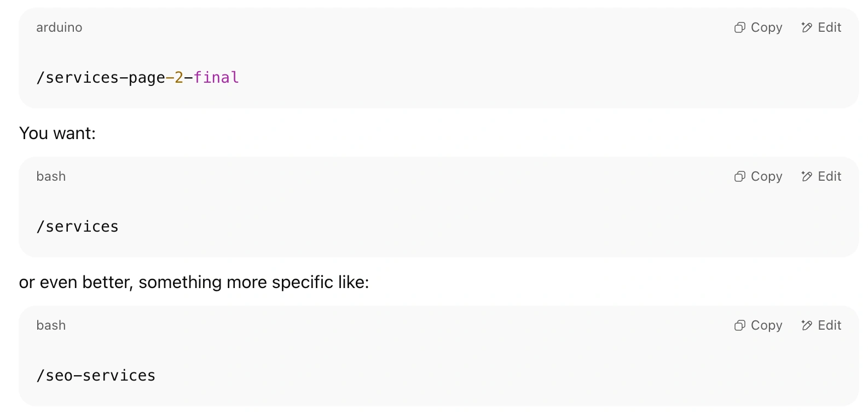868x414 pixels.
Task: Click Edit text for the /services snippet
Action: [829, 176]
